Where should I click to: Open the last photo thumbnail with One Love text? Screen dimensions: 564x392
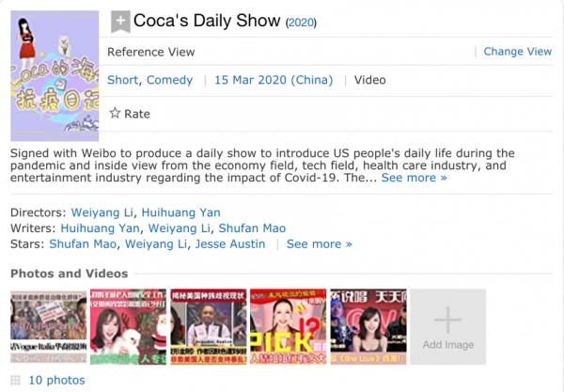(368, 326)
